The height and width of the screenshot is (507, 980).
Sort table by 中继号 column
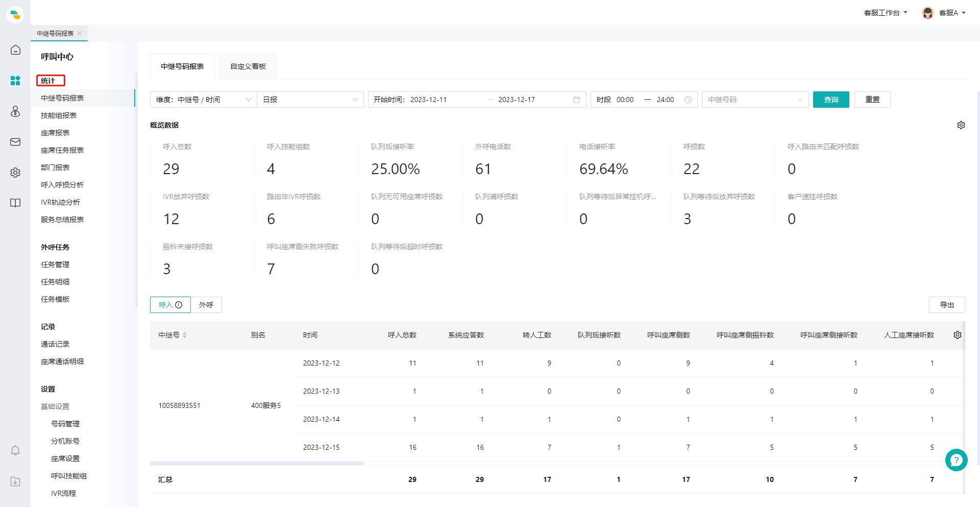(x=184, y=335)
